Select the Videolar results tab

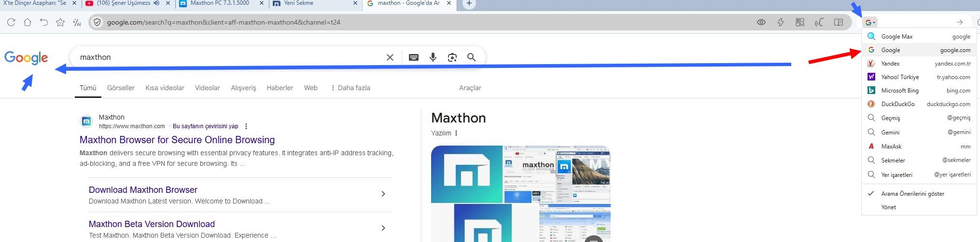click(208, 88)
